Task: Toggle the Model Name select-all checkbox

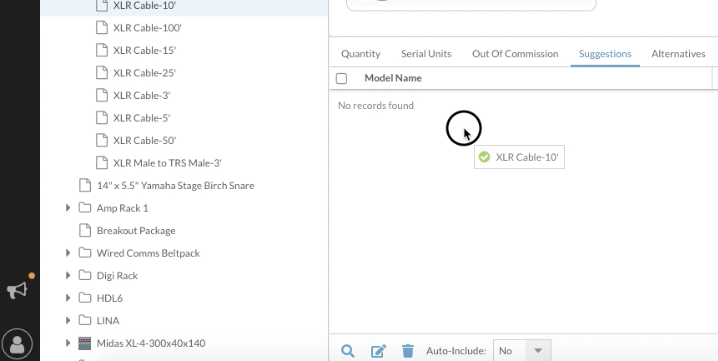Action: 341,78
